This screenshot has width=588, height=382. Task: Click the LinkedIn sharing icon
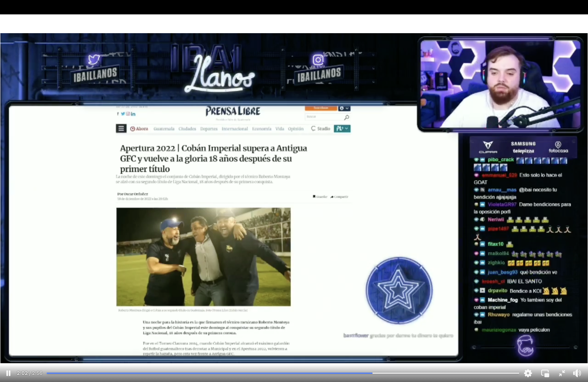pyautogui.click(x=133, y=114)
